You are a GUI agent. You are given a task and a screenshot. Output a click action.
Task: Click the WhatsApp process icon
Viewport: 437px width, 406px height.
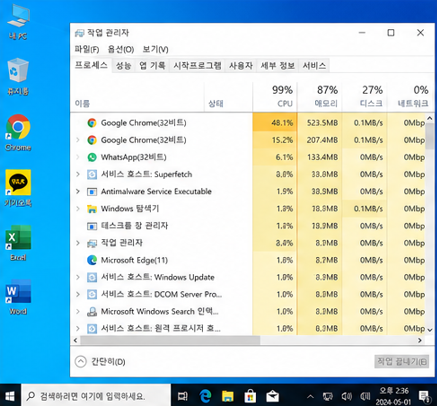[92, 157]
